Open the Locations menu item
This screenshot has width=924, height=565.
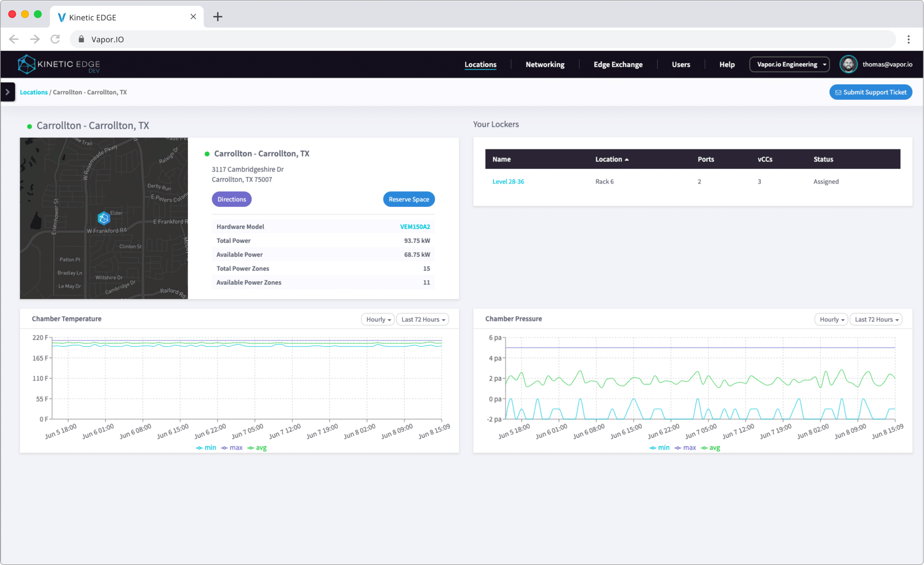480,65
